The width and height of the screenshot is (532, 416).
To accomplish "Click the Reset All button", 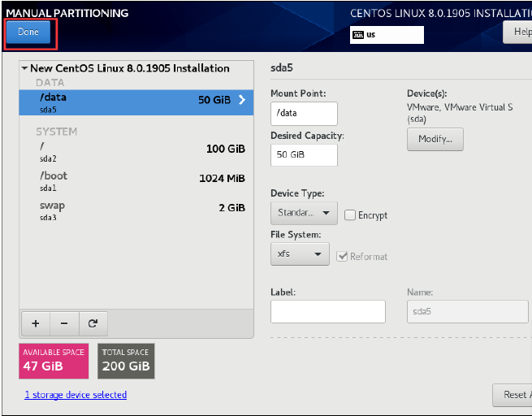I will 513,395.
